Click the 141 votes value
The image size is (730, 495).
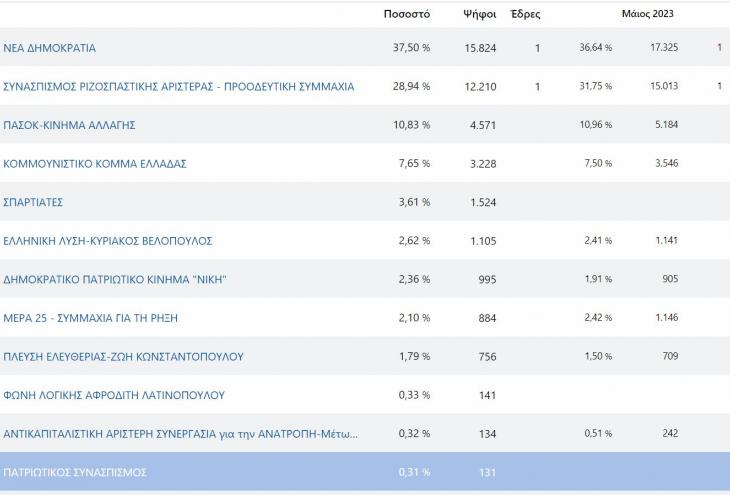487,396
